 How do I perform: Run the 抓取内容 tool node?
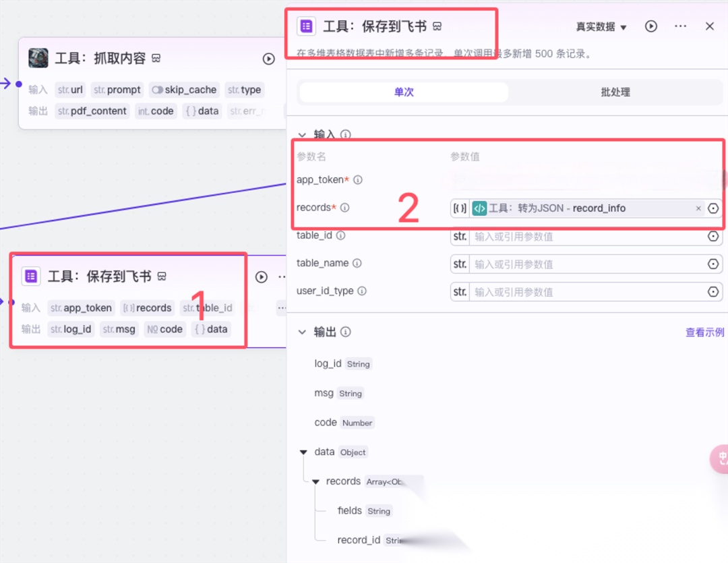tap(268, 59)
